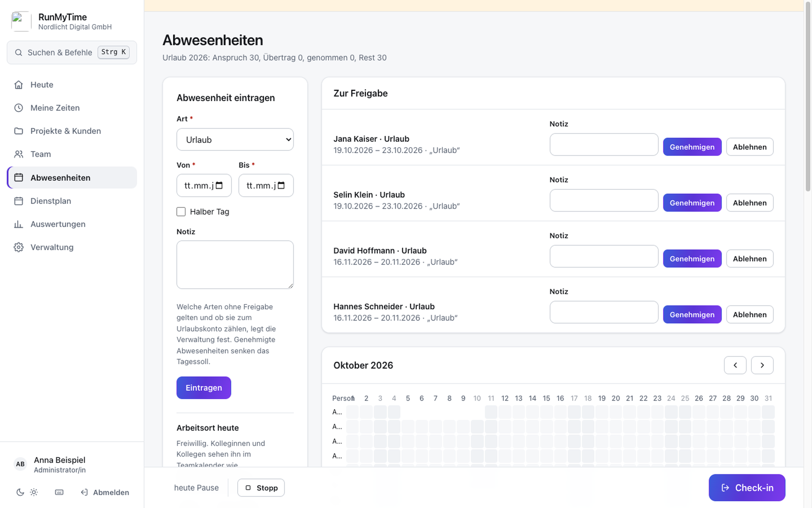This screenshot has width=812, height=508.
Task: Decline David Hoffmann's Urlaub
Action: (x=750, y=259)
